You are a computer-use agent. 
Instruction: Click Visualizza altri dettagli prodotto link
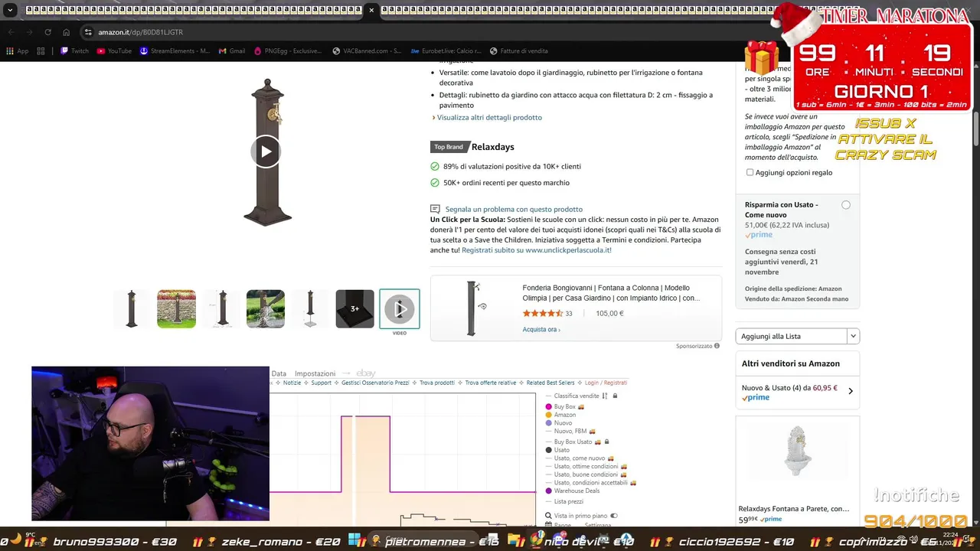point(489,117)
